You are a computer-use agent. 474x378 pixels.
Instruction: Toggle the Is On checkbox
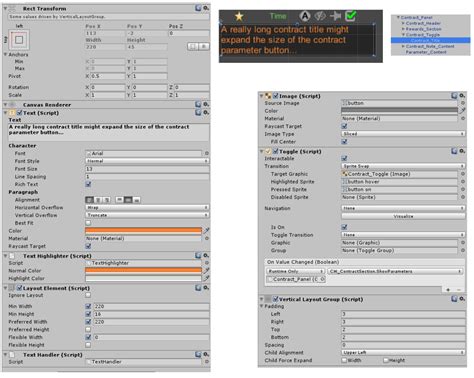344,227
